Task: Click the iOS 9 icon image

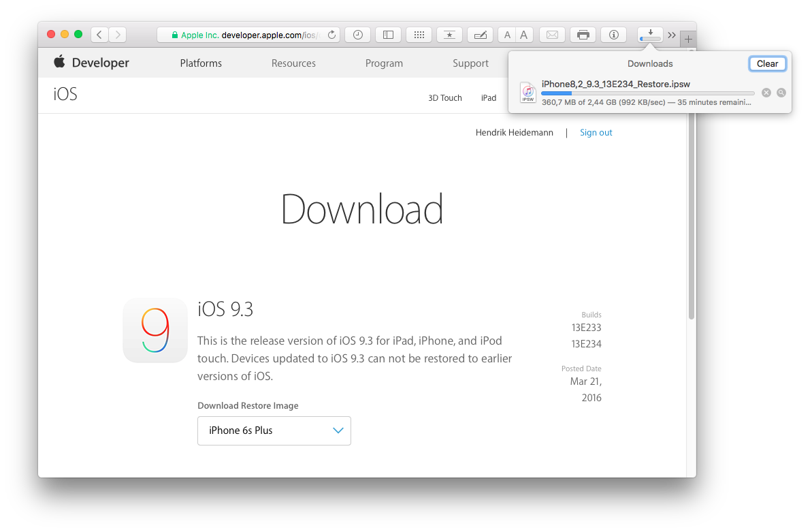Action: (155, 330)
